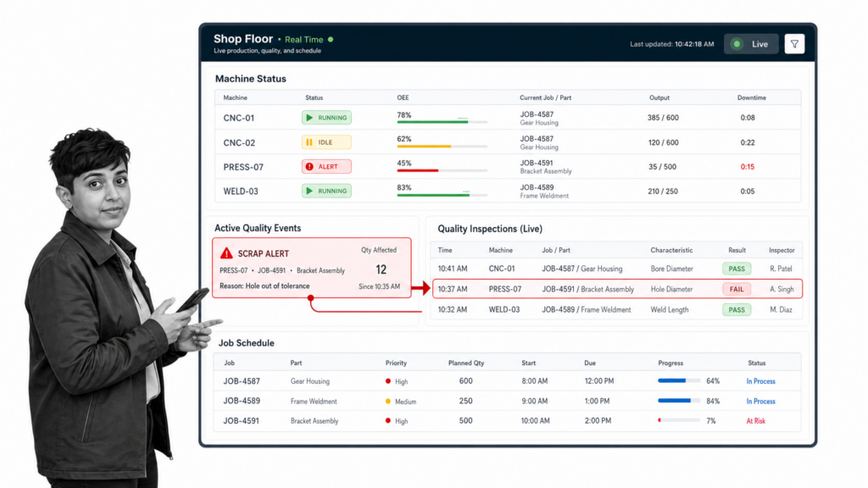Open JOB-4587 In Process status link
Viewport: 868px width, 488px height.
click(760, 381)
